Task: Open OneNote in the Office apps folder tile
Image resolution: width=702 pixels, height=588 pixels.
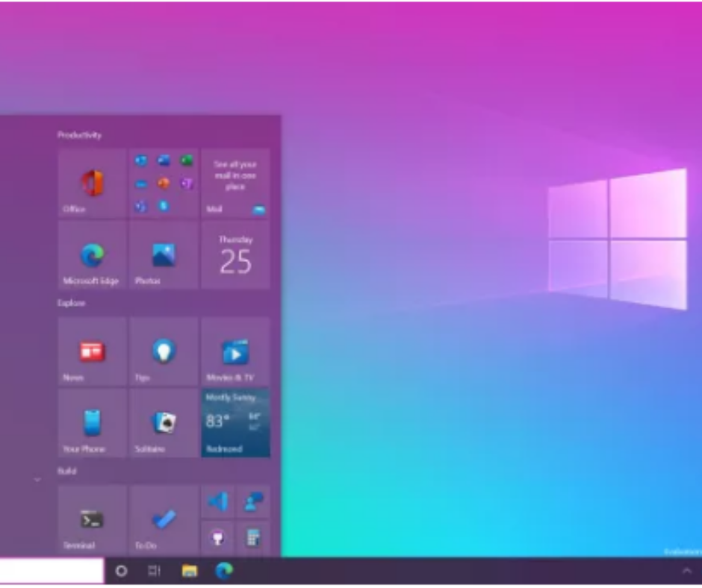Action: [187, 184]
